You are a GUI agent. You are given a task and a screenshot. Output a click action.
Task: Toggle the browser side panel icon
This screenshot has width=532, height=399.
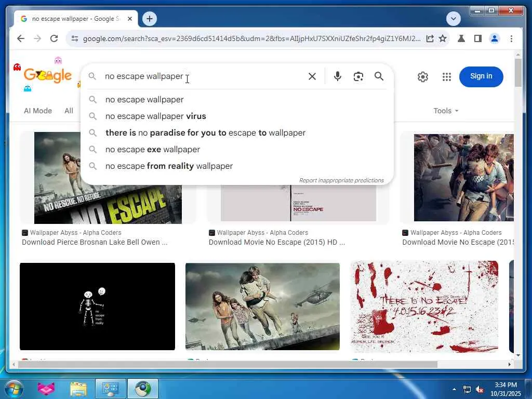point(478,38)
